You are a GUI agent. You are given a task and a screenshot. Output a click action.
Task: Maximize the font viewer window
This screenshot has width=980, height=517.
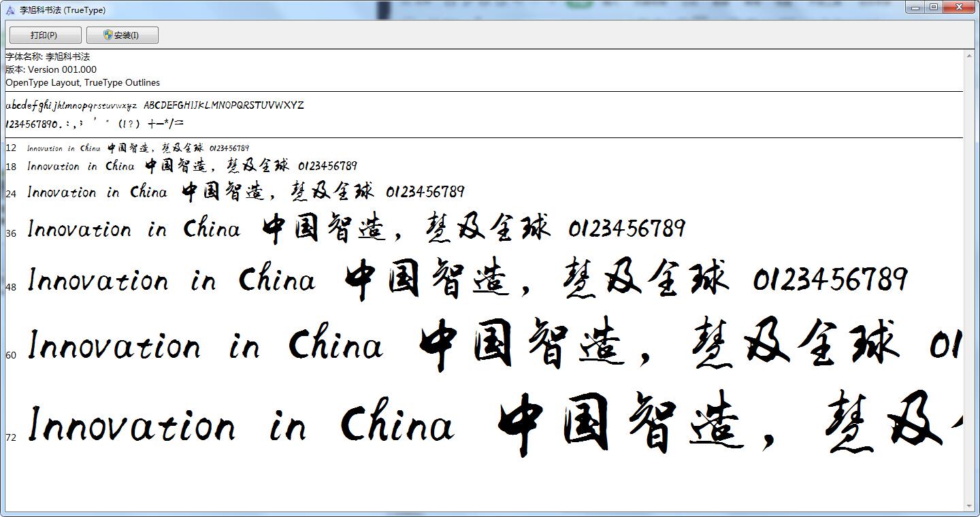(x=934, y=7)
